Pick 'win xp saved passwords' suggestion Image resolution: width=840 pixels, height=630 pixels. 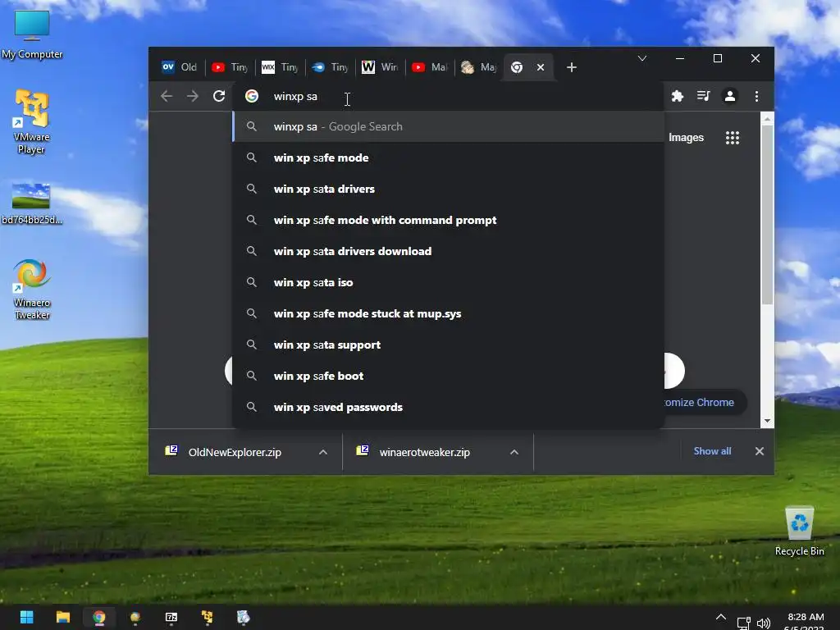click(x=449, y=407)
